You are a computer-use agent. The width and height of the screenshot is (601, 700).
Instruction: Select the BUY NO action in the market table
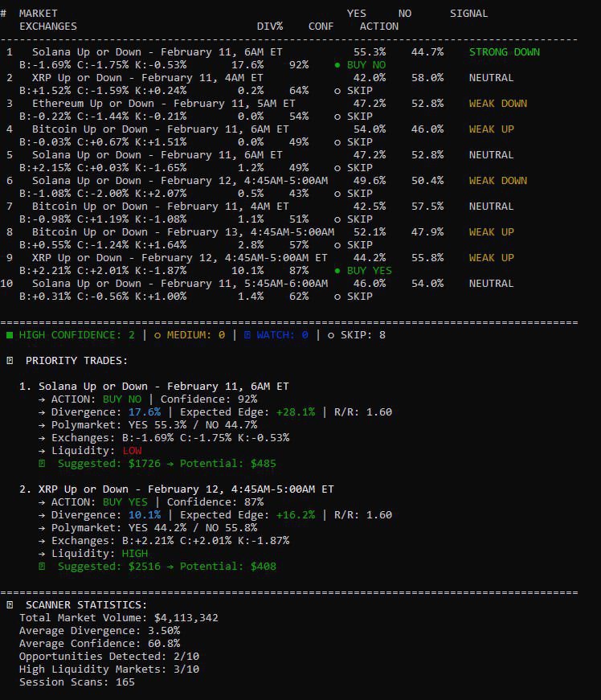pos(366,65)
